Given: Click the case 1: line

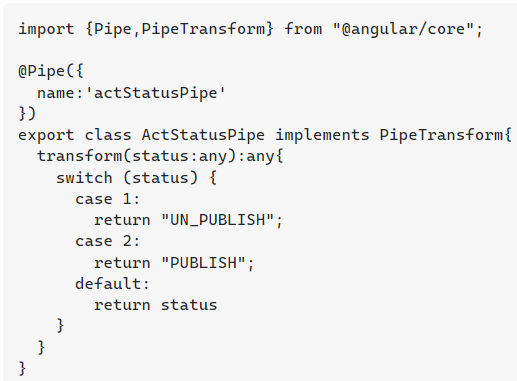Looking at the screenshot, I should pyautogui.click(x=108, y=199).
